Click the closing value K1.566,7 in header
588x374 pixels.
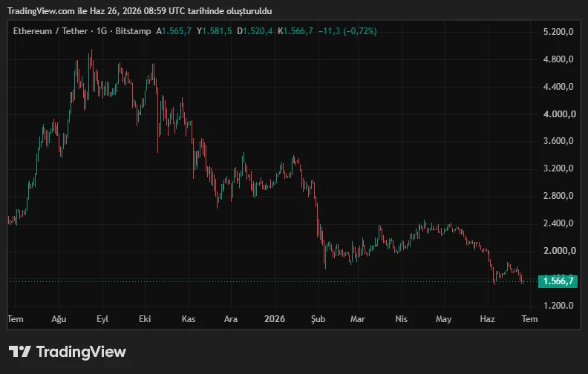[295, 31]
